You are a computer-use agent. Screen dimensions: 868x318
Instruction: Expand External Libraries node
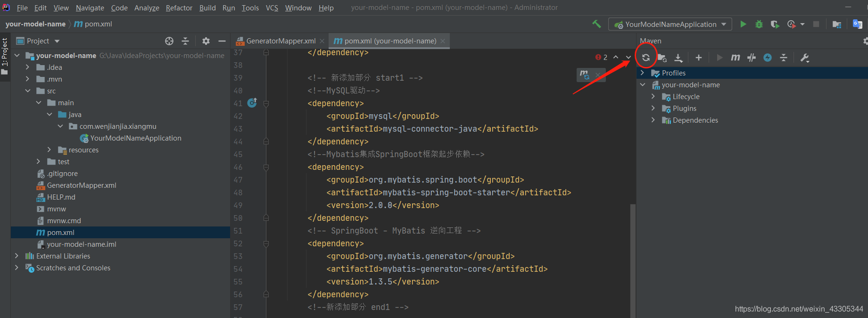(17, 256)
